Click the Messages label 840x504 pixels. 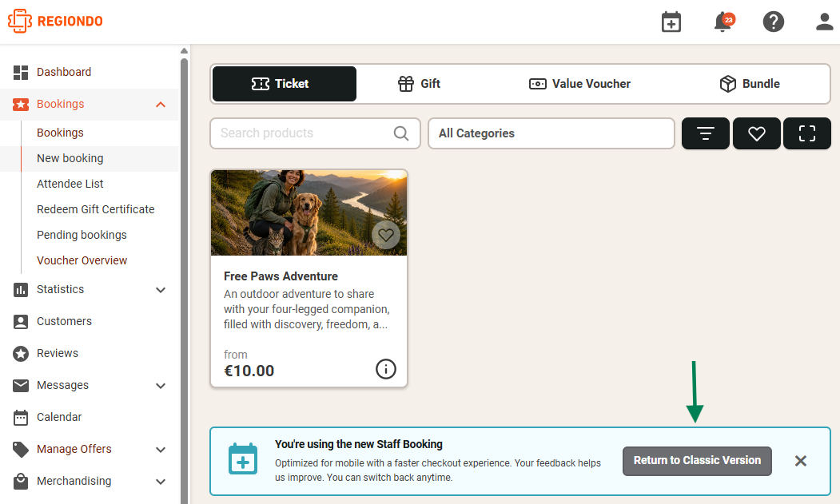point(62,385)
